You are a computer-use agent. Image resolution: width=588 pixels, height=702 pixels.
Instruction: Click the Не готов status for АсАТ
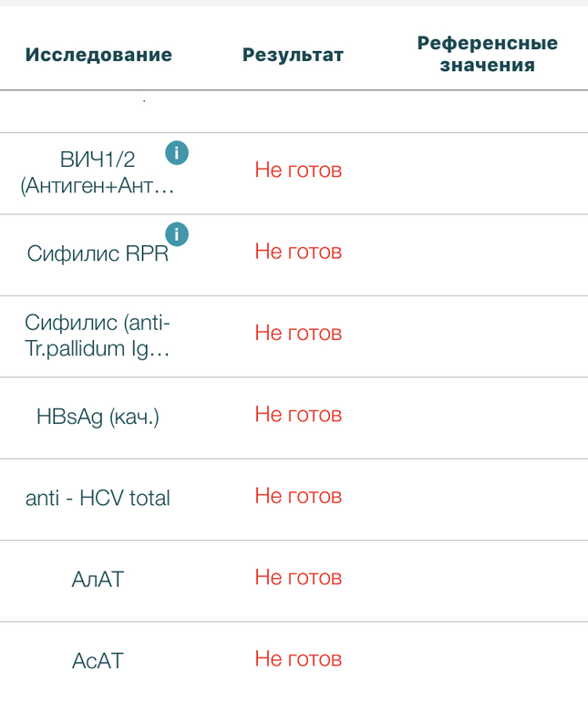[298, 658]
